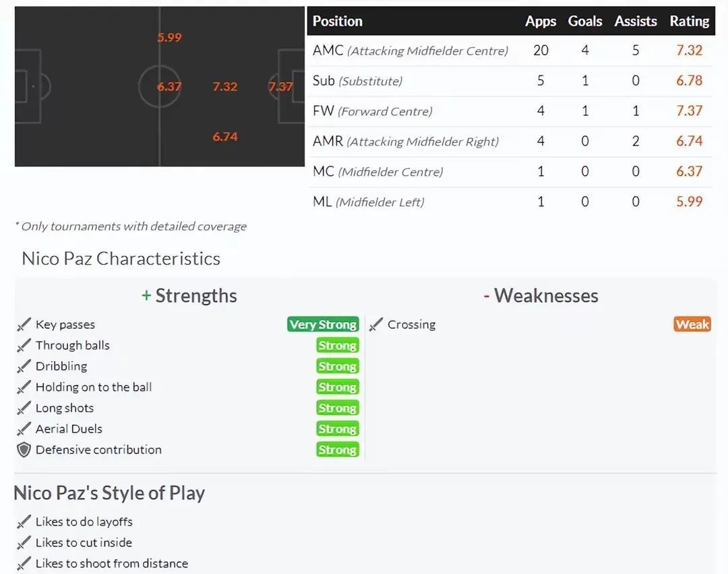Click the sword icon next to Crossing
Image resolution: width=728 pixels, height=574 pixels.
click(375, 324)
